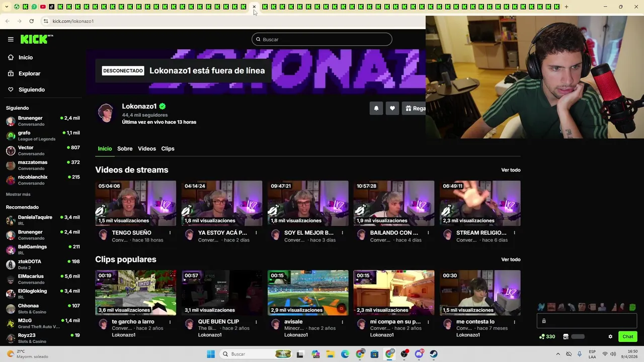Show hidden system tray icons
644x362 pixels.
tap(557, 354)
